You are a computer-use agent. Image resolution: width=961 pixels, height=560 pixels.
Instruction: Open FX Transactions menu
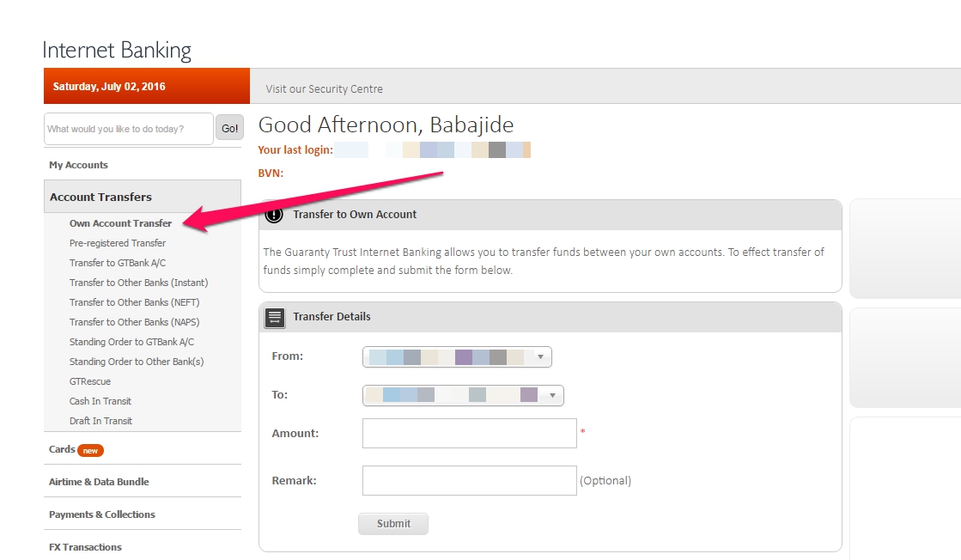click(85, 547)
